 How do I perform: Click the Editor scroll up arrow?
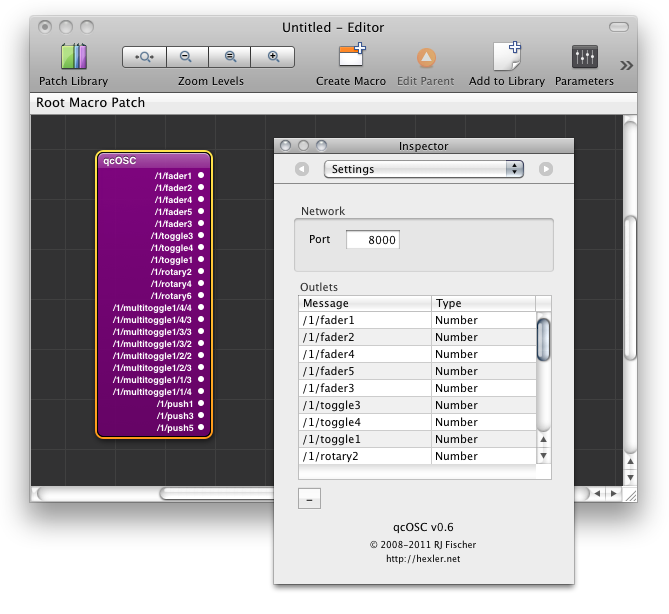630,462
